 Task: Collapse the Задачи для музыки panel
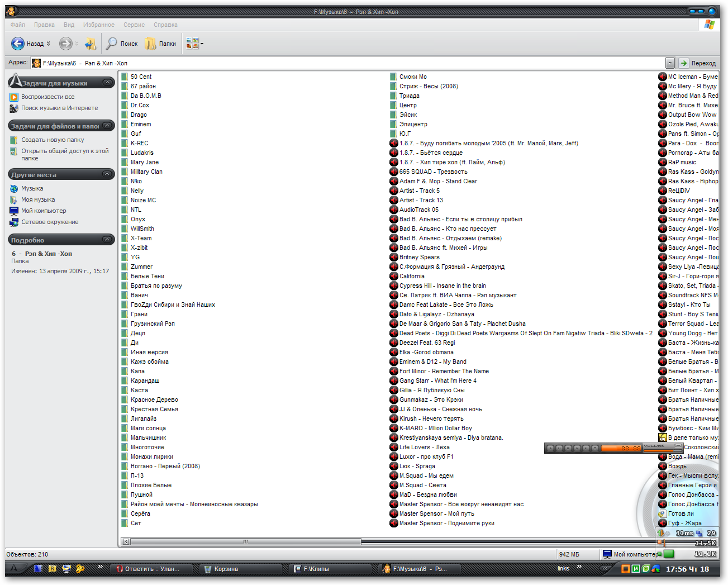[107, 83]
